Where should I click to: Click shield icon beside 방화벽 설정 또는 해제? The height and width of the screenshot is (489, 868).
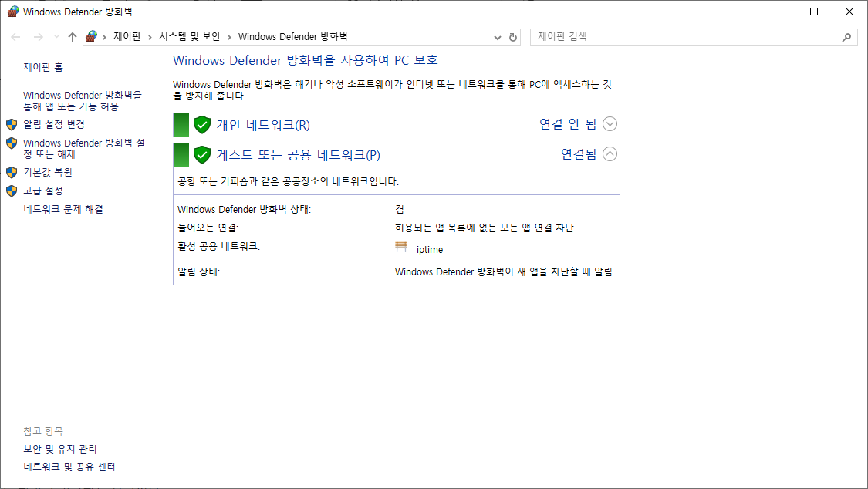coord(12,143)
